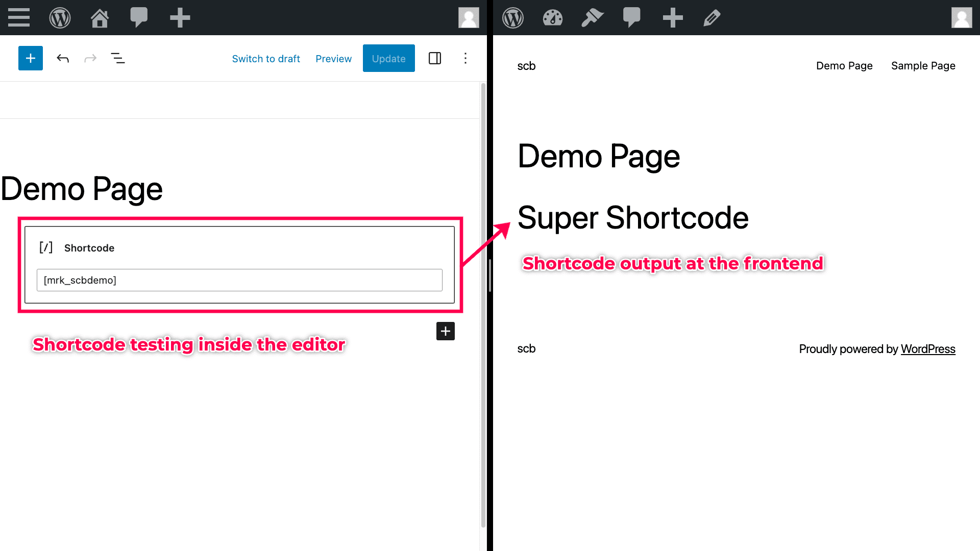The width and height of the screenshot is (980, 551).
Task: Toggle the blue block inserter button
Action: [x=31, y=58]
